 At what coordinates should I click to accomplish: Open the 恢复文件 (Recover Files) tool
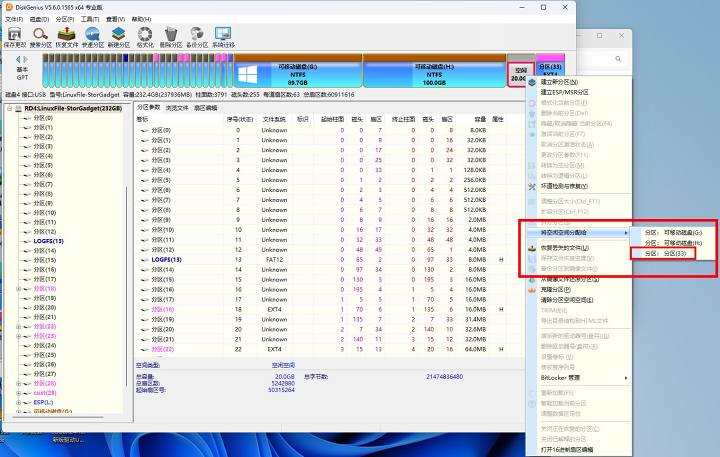(x=67, y=37)
